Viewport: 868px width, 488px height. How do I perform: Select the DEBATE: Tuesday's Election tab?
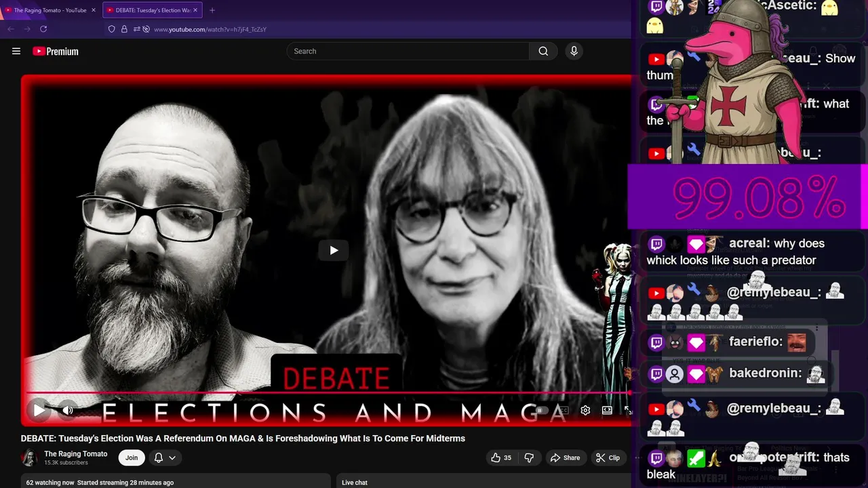pos(152,10)
